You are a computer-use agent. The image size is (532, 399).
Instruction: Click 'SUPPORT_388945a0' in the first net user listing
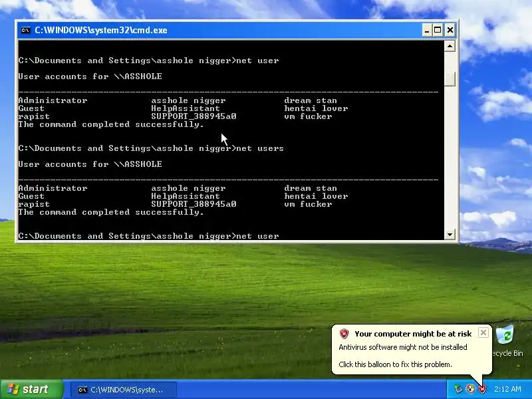[194, 116]
